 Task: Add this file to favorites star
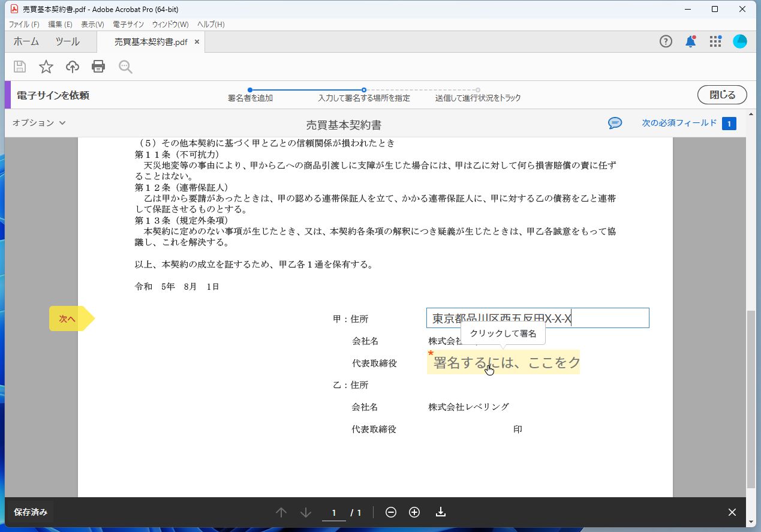click(x=46, y=67)
